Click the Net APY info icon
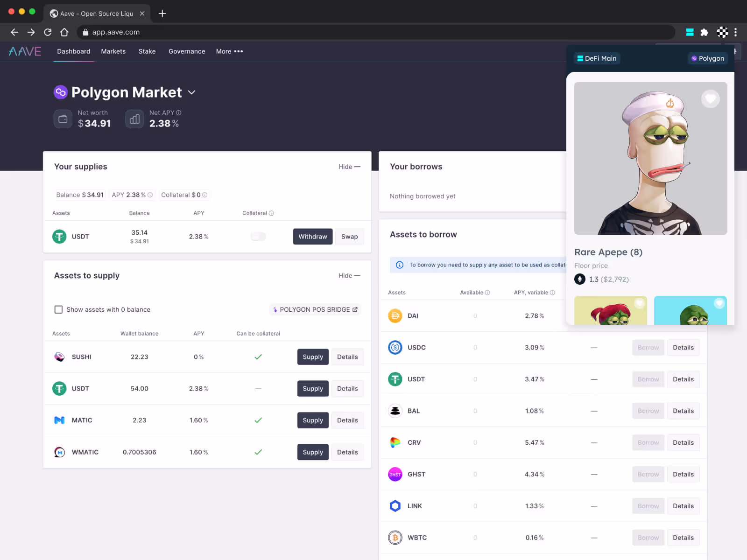The height and width of the screenshot is (560, 747). click(179, 113)
